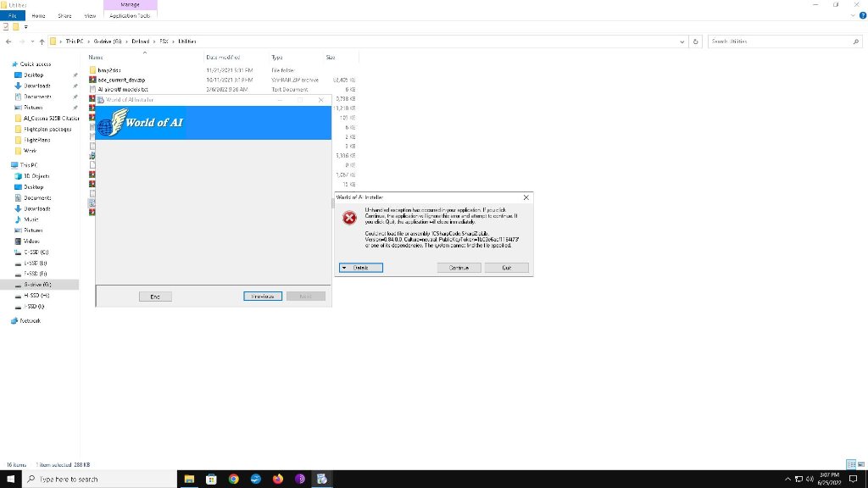Click the End button in installer

point(155,297)
